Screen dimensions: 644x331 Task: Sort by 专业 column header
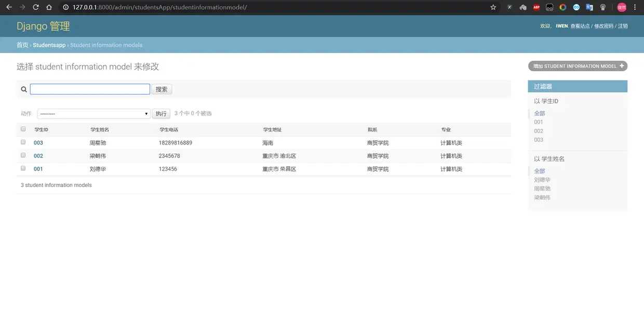[446, 129]
